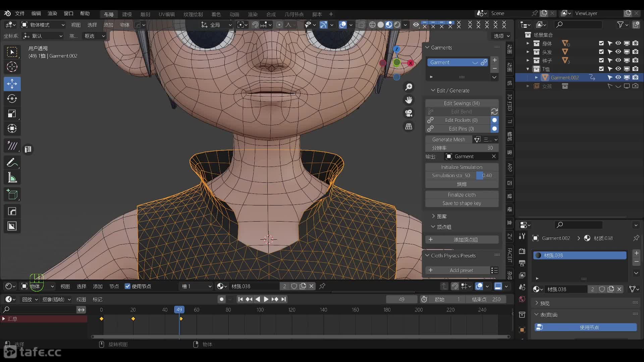
Task: Collapse the Garments panel
Action: pyautogui.click(x=427, y=48)
